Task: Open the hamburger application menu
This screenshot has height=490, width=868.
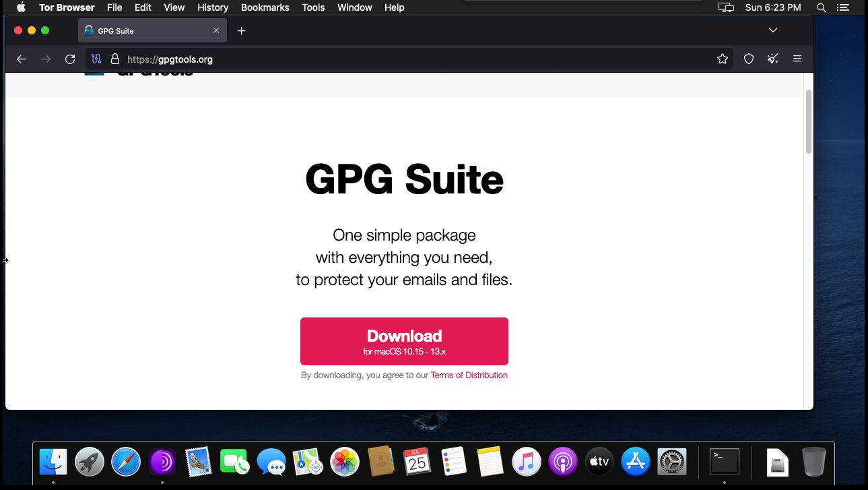Action: click(797, 59)
